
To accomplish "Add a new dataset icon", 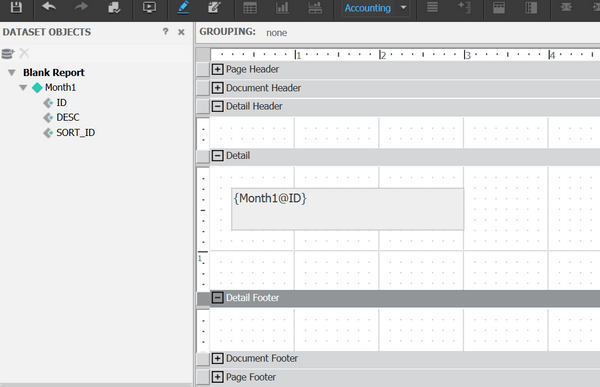I will click(x=8, y=54).
